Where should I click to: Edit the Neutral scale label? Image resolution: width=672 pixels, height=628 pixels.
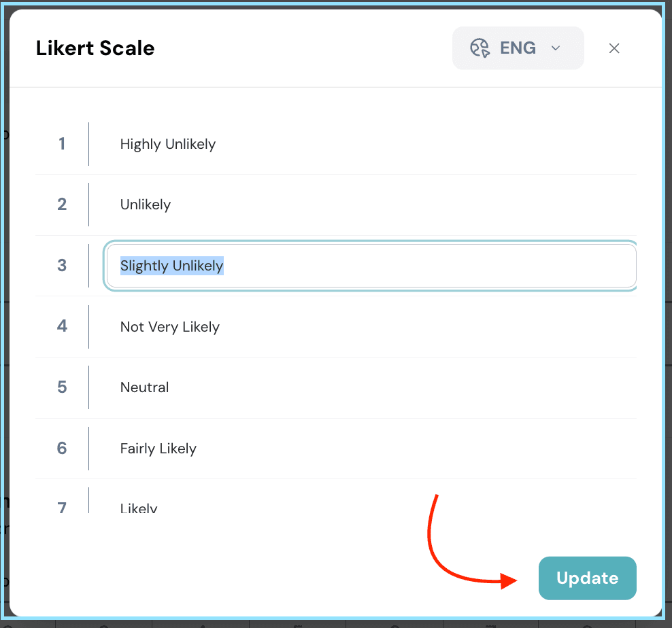(x=145, y=387)
